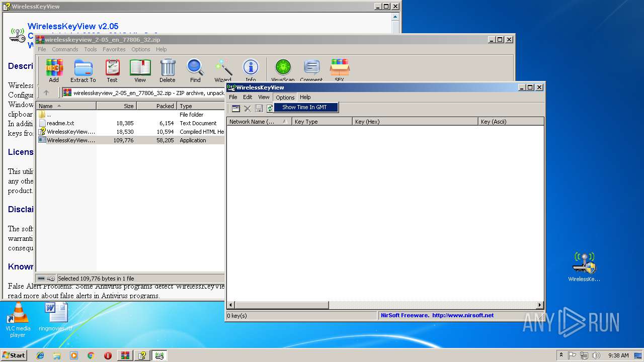Open Windows Explorer folder from taskbar

pos(57,355)
